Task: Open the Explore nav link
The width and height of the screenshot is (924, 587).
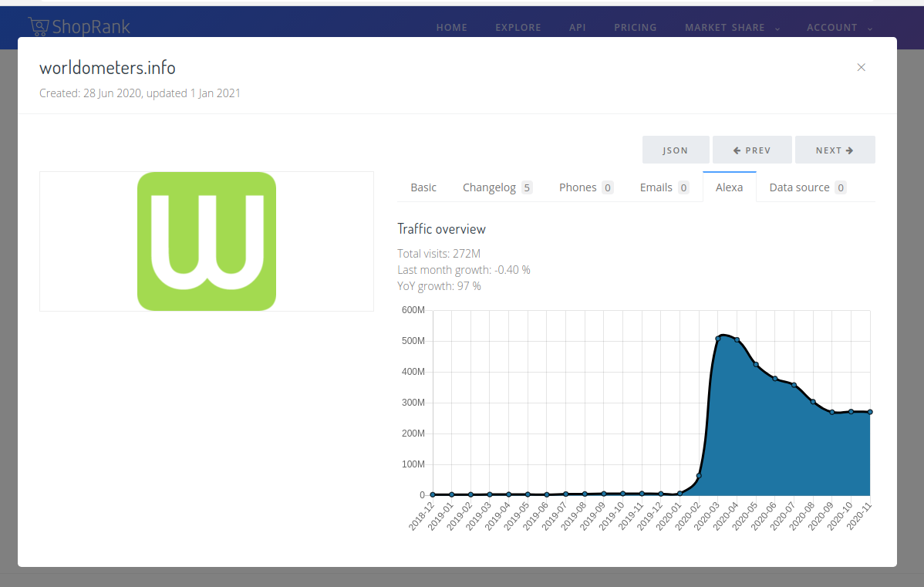Action: click(x=518, y=28)
